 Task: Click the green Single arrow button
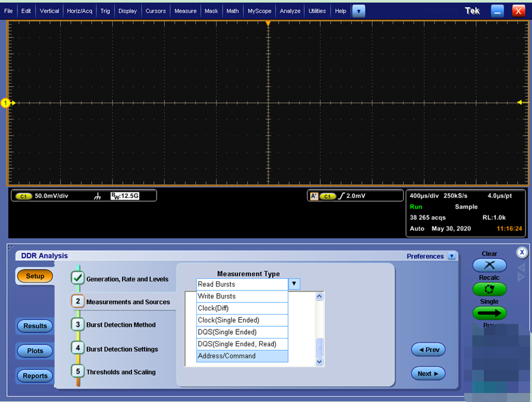(x=489, y=313)
